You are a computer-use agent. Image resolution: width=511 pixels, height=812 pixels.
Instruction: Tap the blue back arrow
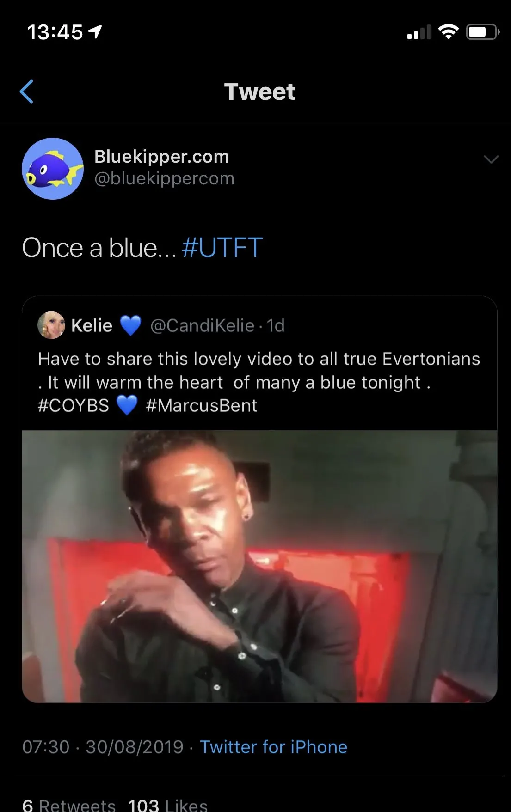pyautogui.click(x=27, y=92)
